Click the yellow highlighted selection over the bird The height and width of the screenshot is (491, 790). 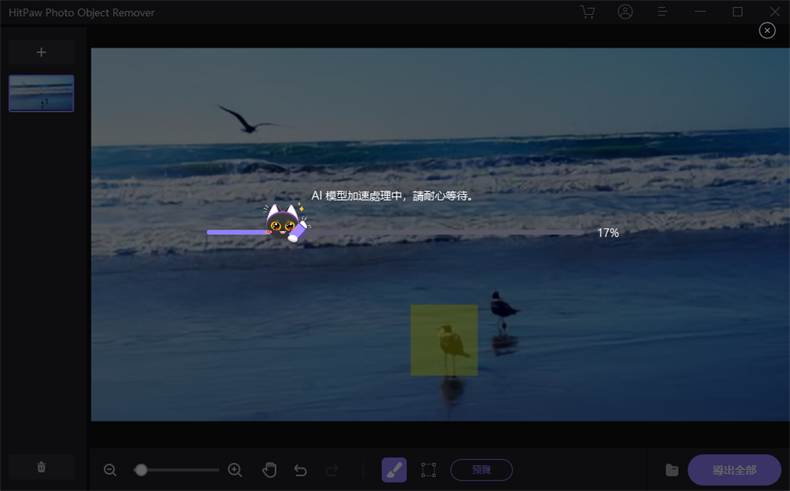[444, 340]
